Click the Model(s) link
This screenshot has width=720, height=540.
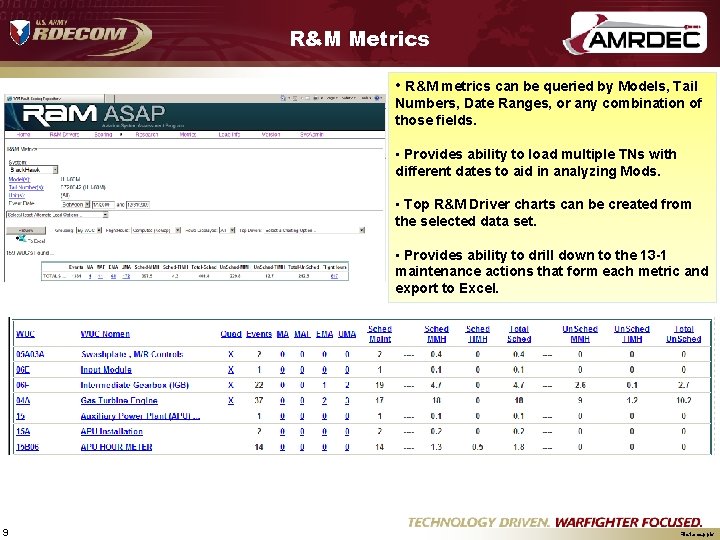[x=19, y=179]
